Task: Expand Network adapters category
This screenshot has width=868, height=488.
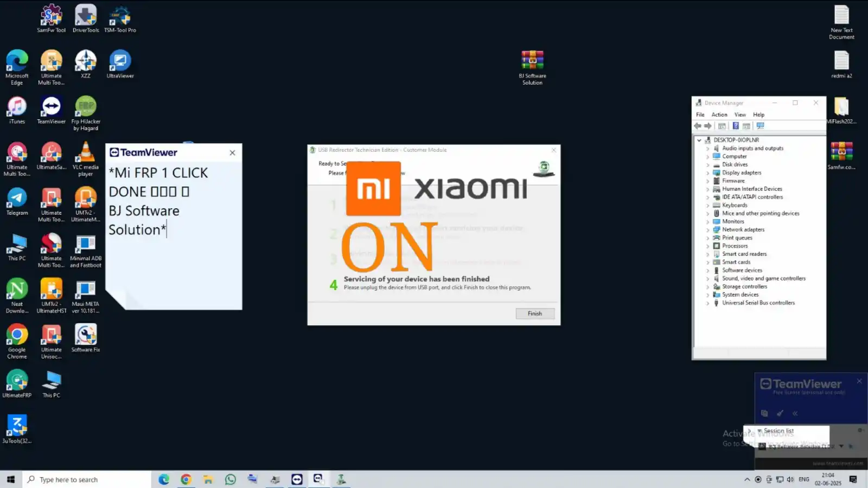Action: (707, 229)
